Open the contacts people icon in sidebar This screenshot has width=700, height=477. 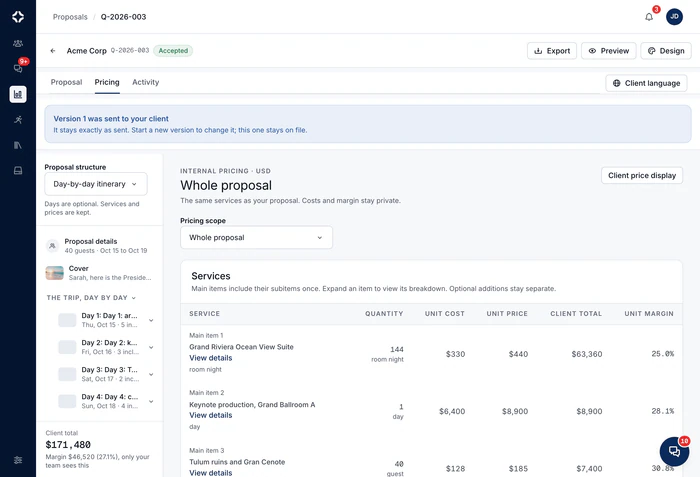(x=18, y=43)
